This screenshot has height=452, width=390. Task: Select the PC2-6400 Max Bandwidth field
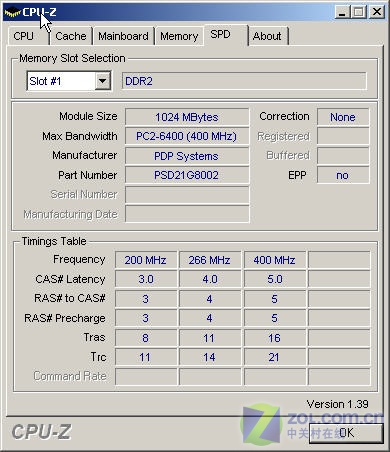pos(187,136)
